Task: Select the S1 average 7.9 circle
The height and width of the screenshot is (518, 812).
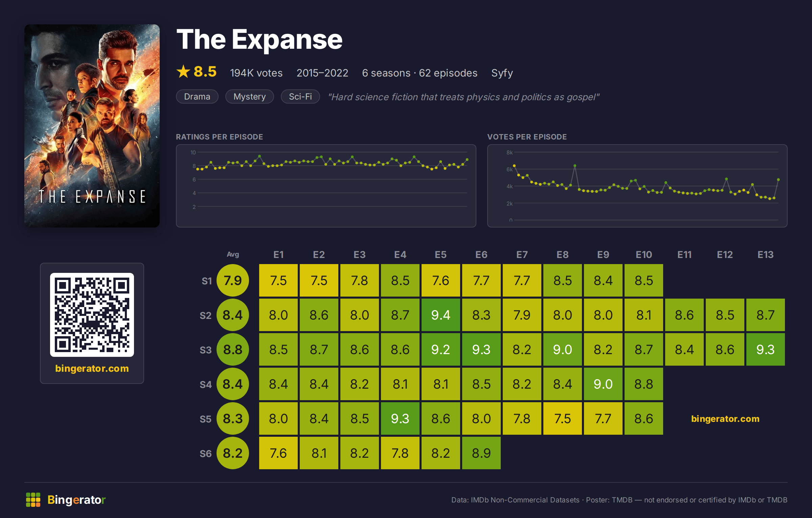Action: (x=233, y=280)
